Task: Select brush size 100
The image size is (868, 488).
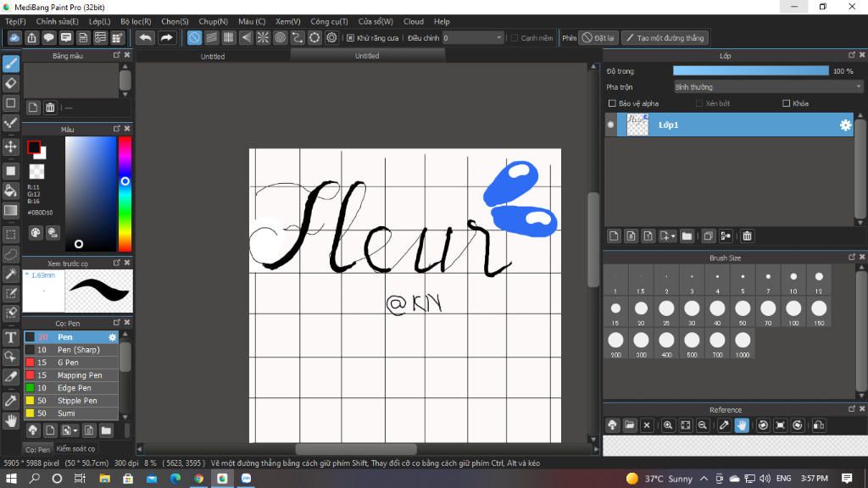Action: coord(793,312)
